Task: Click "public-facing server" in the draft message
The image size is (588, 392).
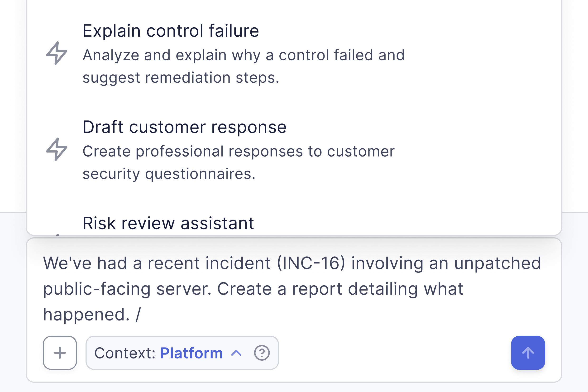Action: [127, 289]
